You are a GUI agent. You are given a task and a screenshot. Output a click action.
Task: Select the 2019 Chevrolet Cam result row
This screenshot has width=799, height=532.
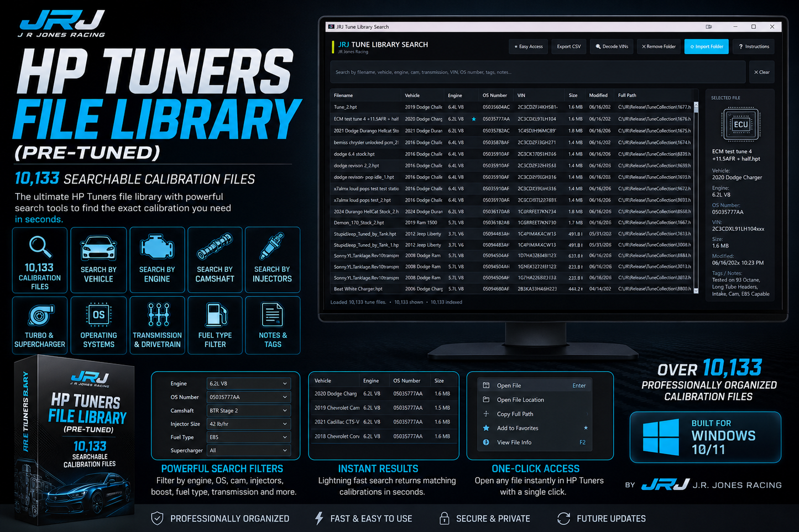(384, 408)
